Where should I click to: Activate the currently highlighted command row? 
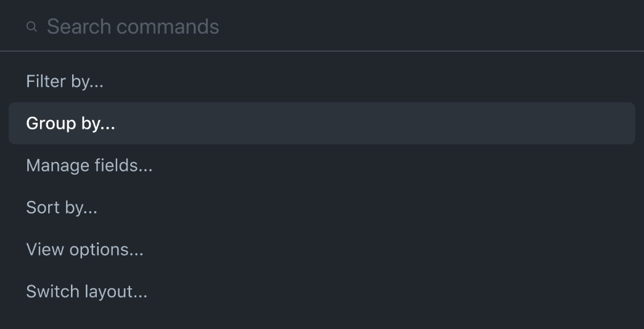coord(321,123)
